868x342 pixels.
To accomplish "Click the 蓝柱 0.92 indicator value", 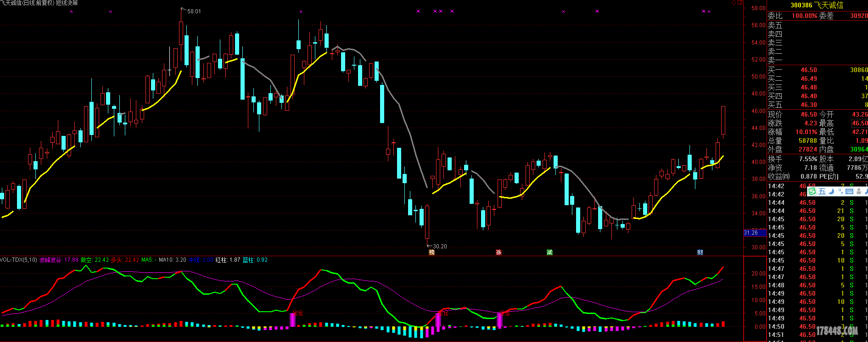I will click(x=255, y=260).
